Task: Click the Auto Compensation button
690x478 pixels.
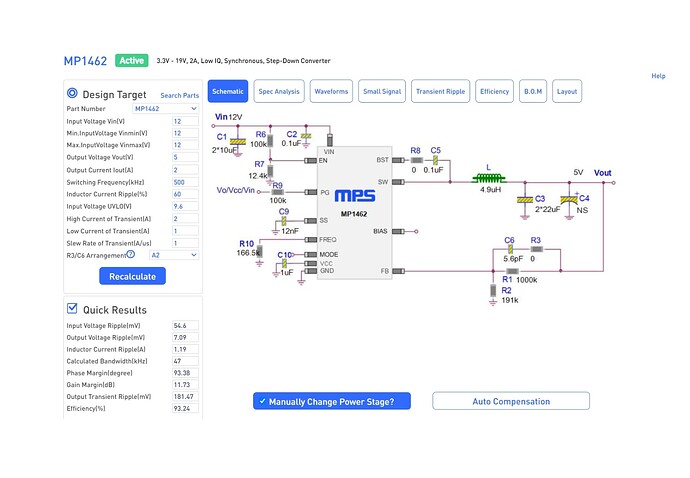Action: pos(511,401)
